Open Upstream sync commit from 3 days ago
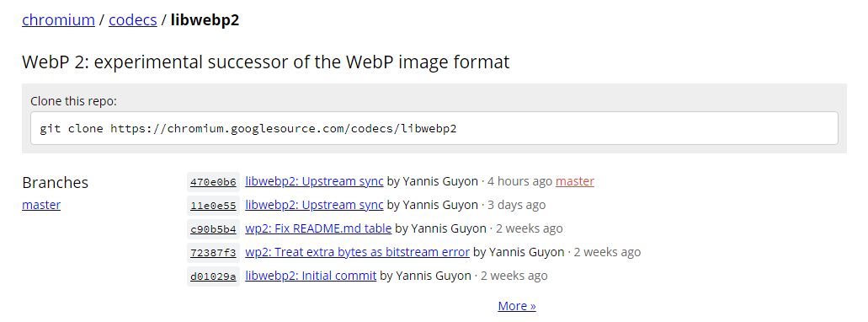This screenshot has height=322, width=868. pos(314,205)
